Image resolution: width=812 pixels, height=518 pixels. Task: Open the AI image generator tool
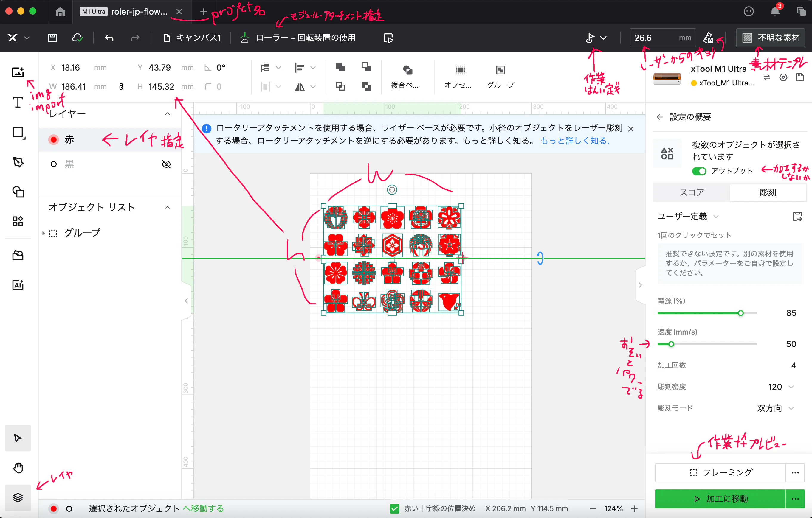[x=18, y=285]
